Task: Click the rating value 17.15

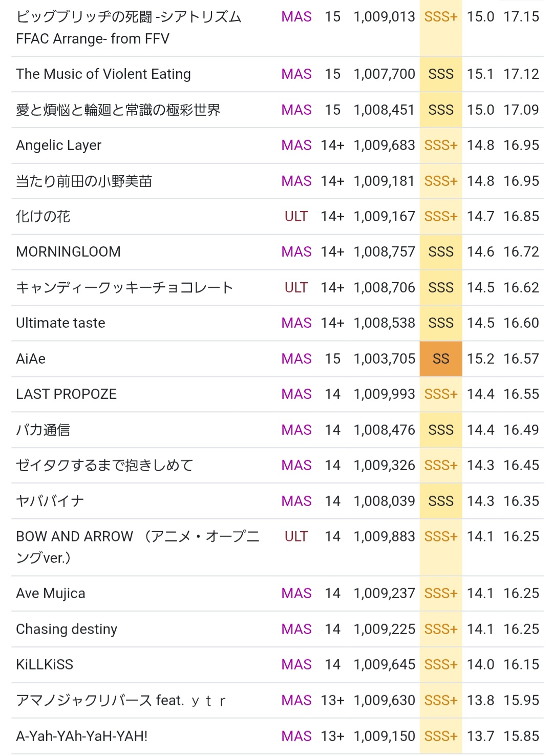Action: (521, 17)
